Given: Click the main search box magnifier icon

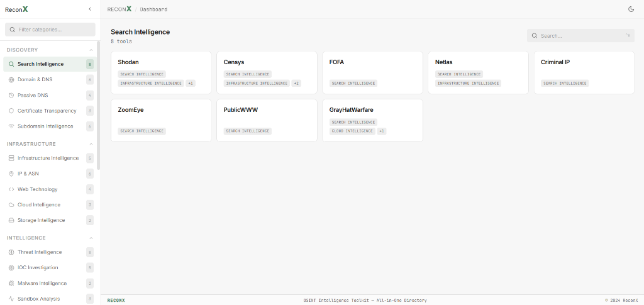Looking at the screenshot, I should point(535,36).
